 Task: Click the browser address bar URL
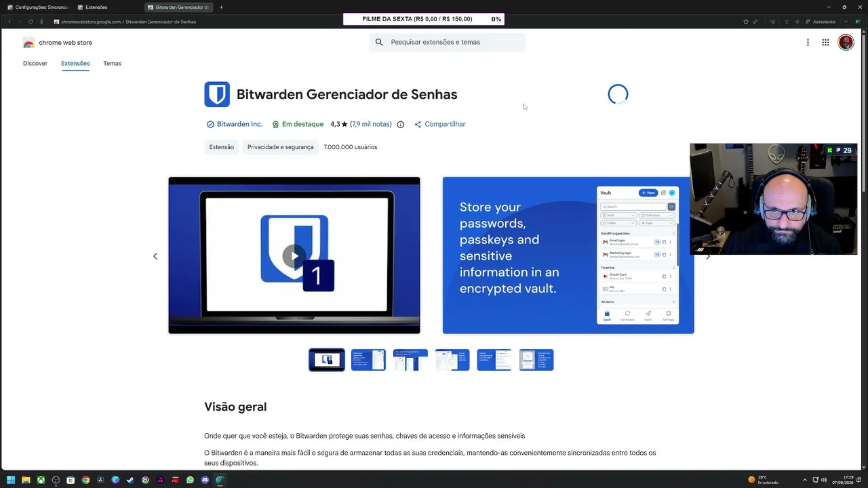129,22
